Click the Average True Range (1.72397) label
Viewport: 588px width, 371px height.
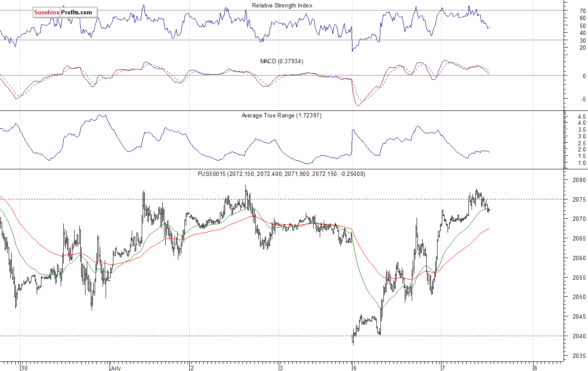coord(281,116)
